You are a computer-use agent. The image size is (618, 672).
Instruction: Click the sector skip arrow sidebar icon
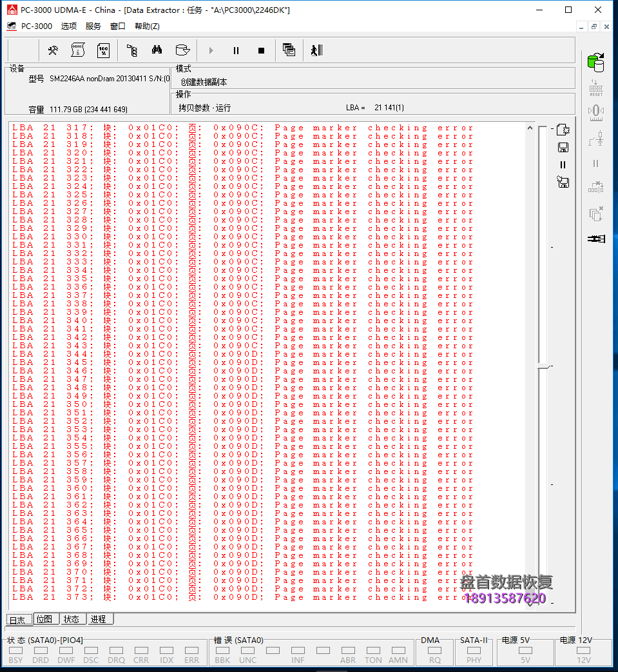coord(595,187)
